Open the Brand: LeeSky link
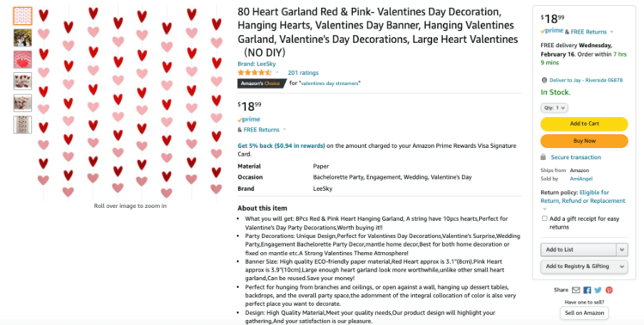The image size is (644, 325). [x=257, y=64]
